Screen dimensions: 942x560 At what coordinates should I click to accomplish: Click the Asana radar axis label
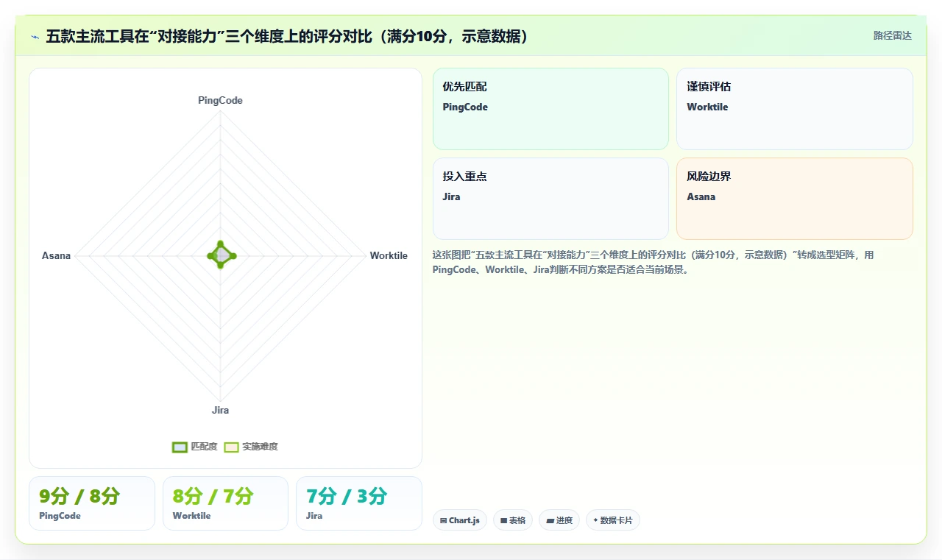tap(56, 256)
